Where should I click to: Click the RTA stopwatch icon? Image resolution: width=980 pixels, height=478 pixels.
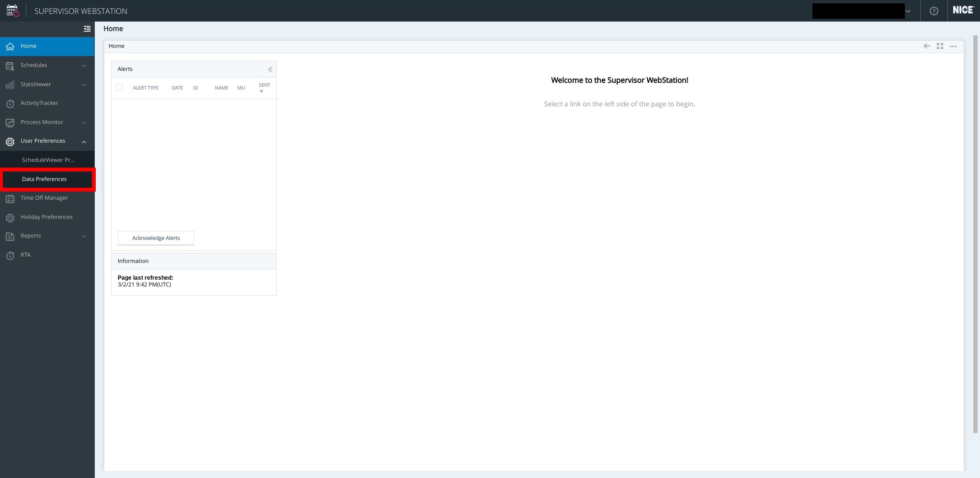click(x=10, y=255)
